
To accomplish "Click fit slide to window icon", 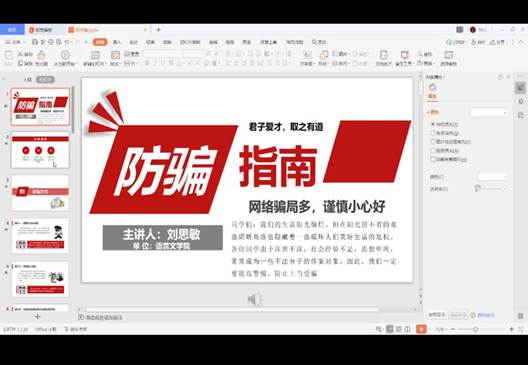I will pyautogui.click(x=521, y=329).
